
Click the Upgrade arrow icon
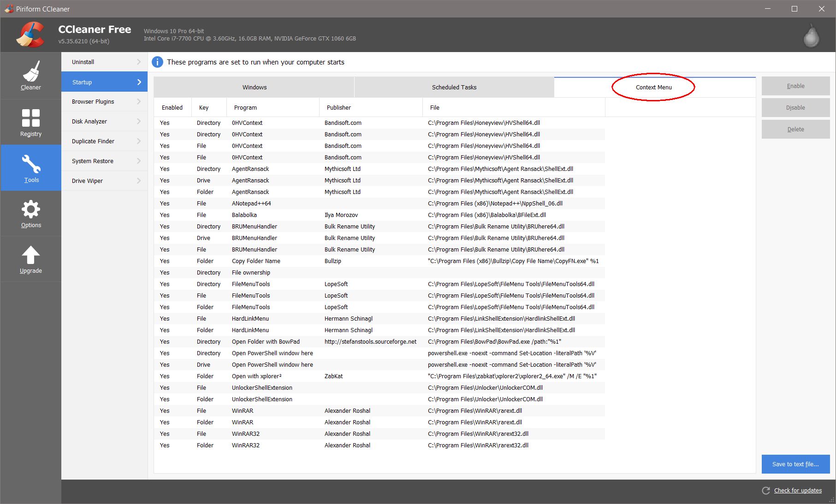31,255
